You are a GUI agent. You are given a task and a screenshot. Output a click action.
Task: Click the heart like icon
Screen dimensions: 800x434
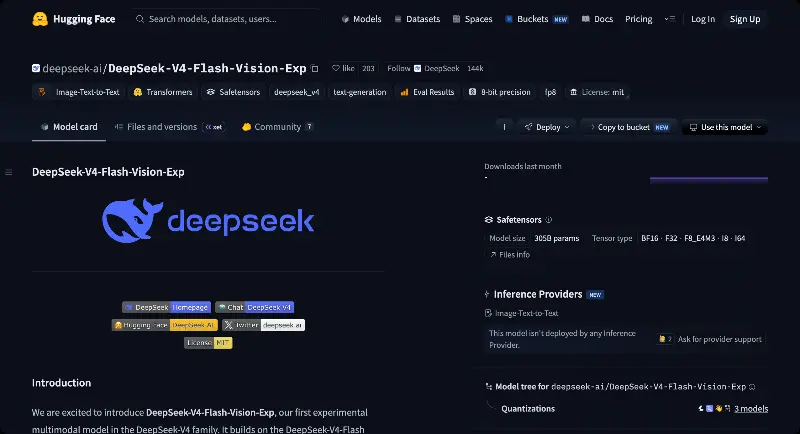[336, 68]
